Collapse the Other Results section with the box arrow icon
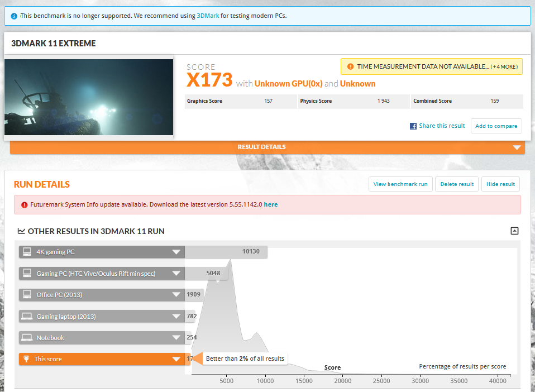This screenshot has width=535, height=392. (514, 231)
